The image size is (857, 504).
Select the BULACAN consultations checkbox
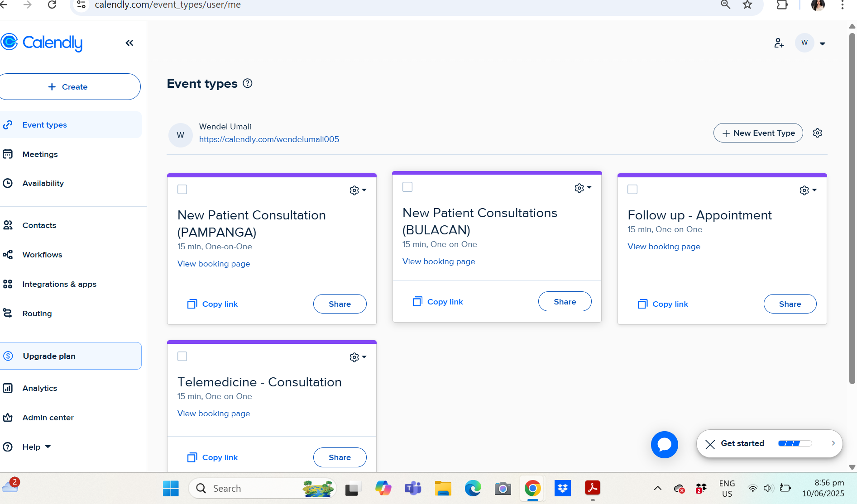407,187
